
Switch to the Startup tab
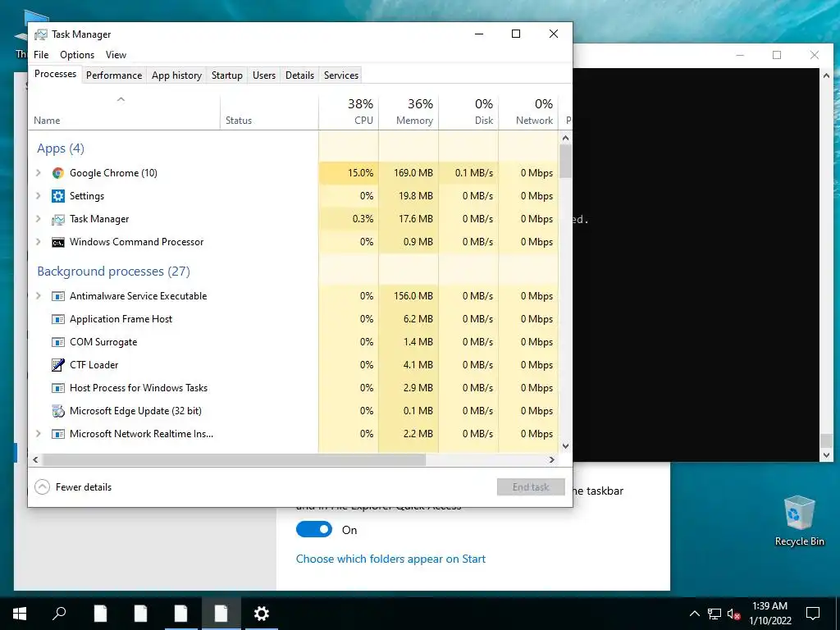(x=227, y=75)
